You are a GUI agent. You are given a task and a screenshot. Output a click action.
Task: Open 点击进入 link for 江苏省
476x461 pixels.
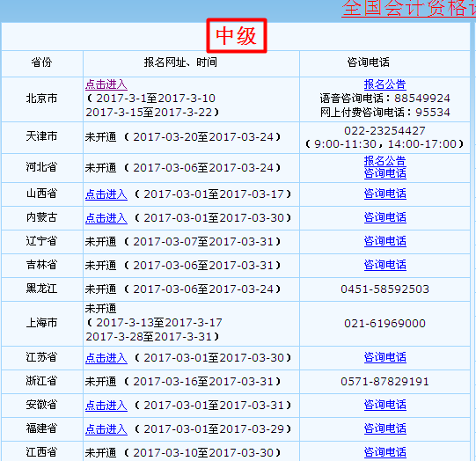coord(106,358)
